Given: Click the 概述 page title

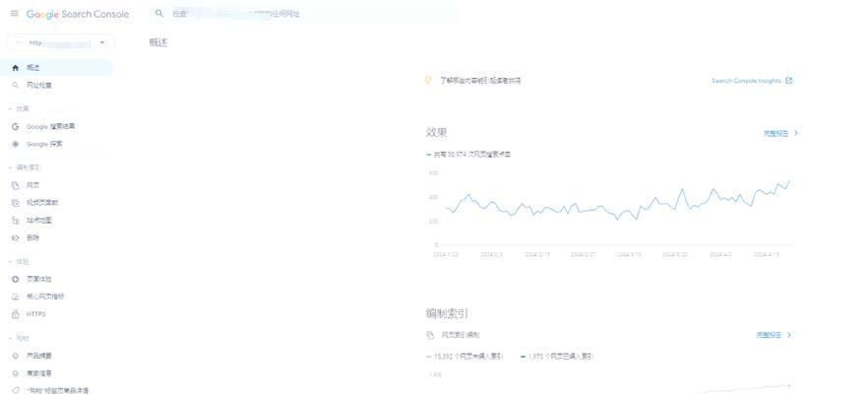Looking at the screenshot, I should click(158, 42).
